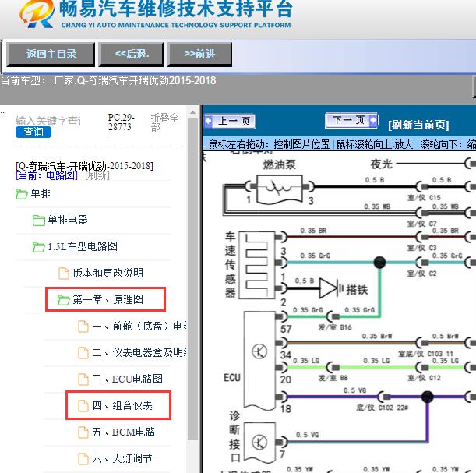
Task: Click the 上一页 previous page button
Action: click(x=230, y=121)
